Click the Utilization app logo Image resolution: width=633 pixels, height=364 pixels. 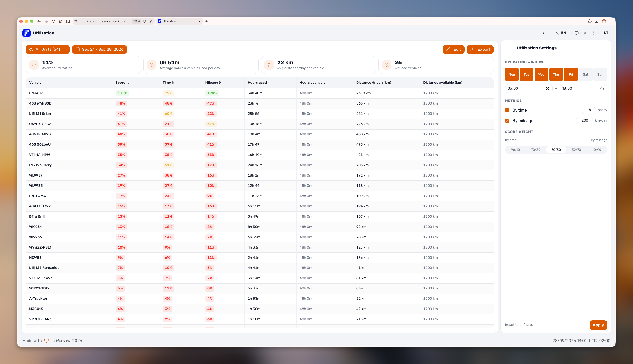26,33
